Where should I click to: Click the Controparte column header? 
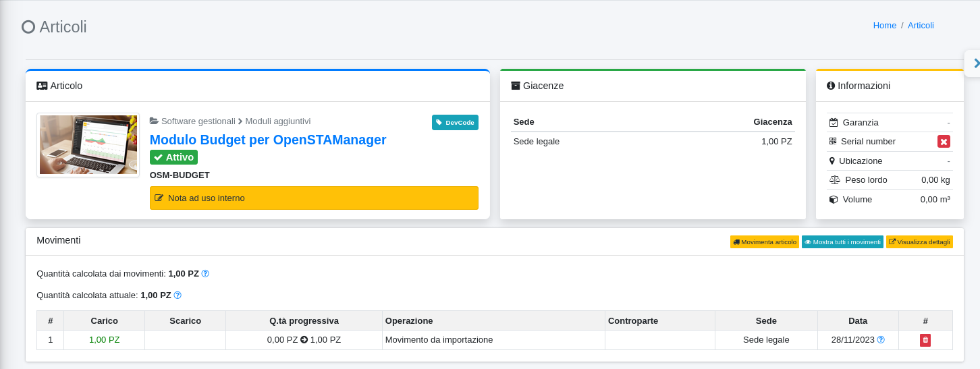660,320
